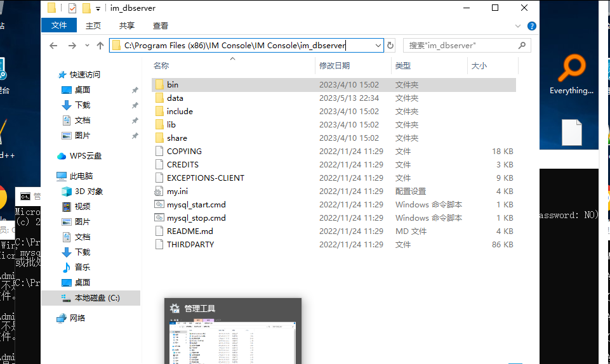Viewport: 610px width, 364px height.
Task: Click pin icon beside pinned 桌面
Action: pyautogui.click(x=135, y=90)
